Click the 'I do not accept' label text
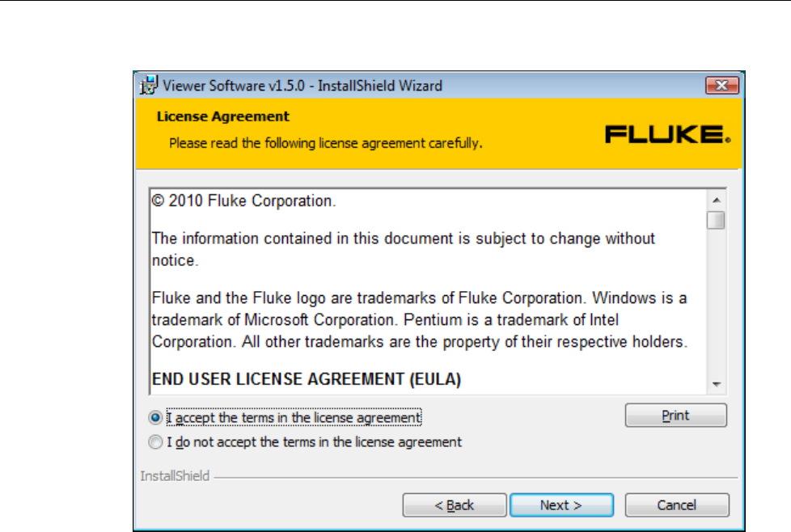The image size is (791, 532). point(315,442)
